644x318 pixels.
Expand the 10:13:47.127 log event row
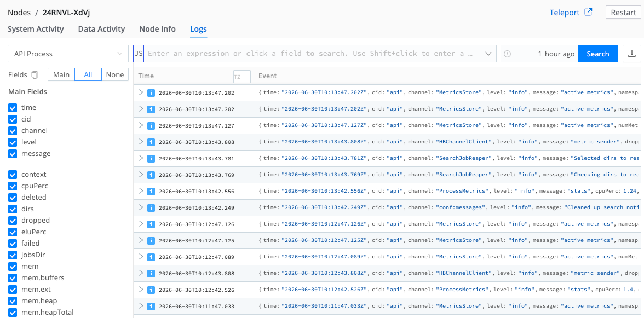click(x=141, y=125)
